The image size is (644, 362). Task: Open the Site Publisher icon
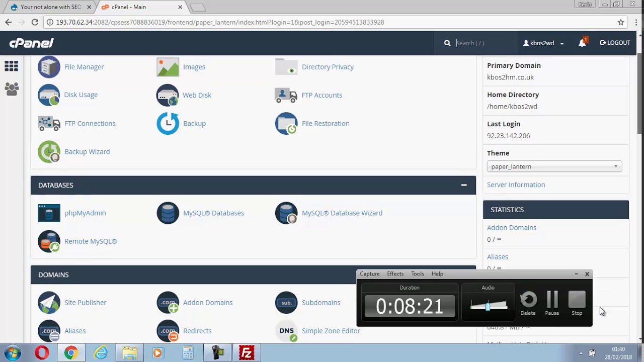[49, 303]
